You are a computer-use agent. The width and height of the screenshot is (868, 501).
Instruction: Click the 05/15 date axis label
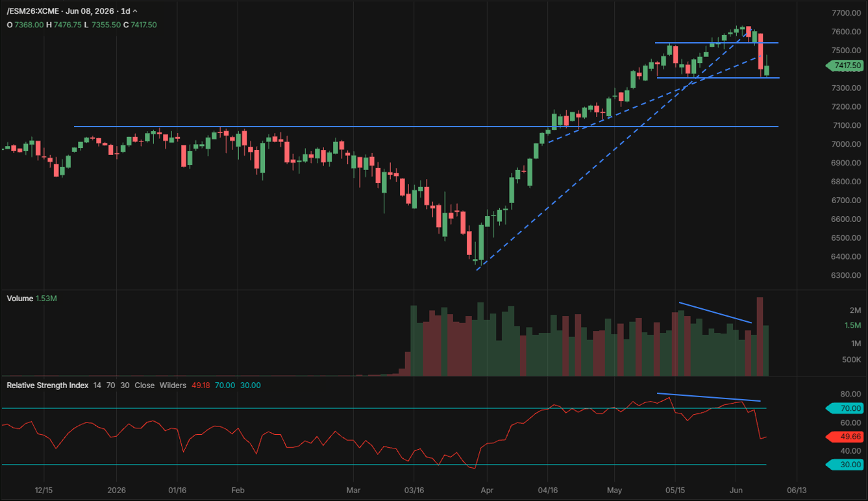(x=675, y=490)
